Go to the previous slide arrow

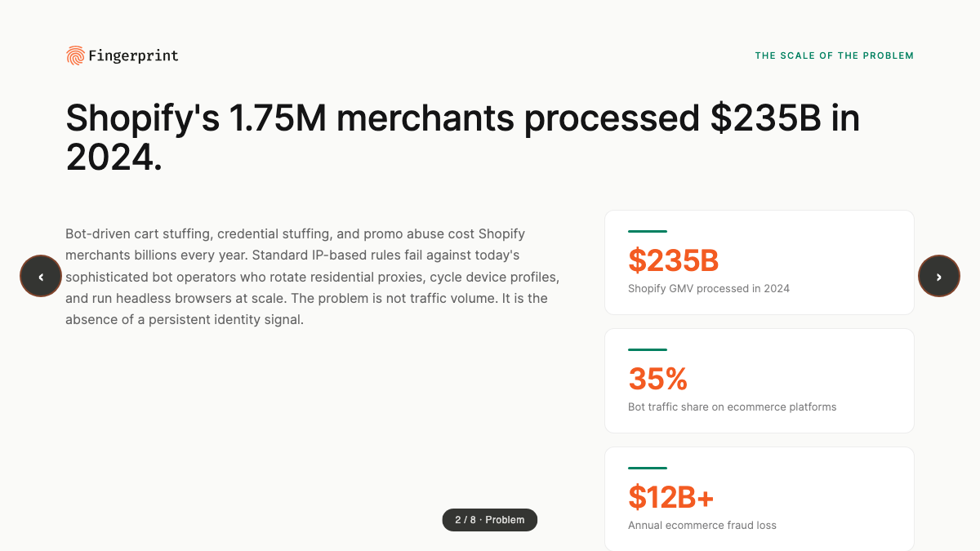41,276
